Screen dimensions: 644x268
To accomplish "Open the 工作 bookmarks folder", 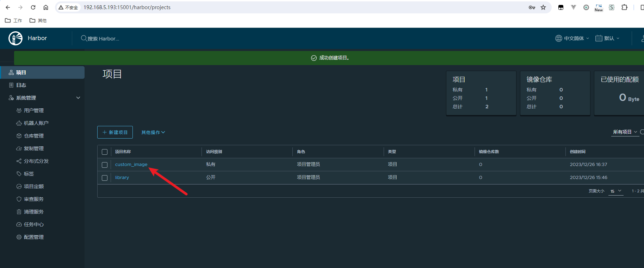I will [13, 20].
